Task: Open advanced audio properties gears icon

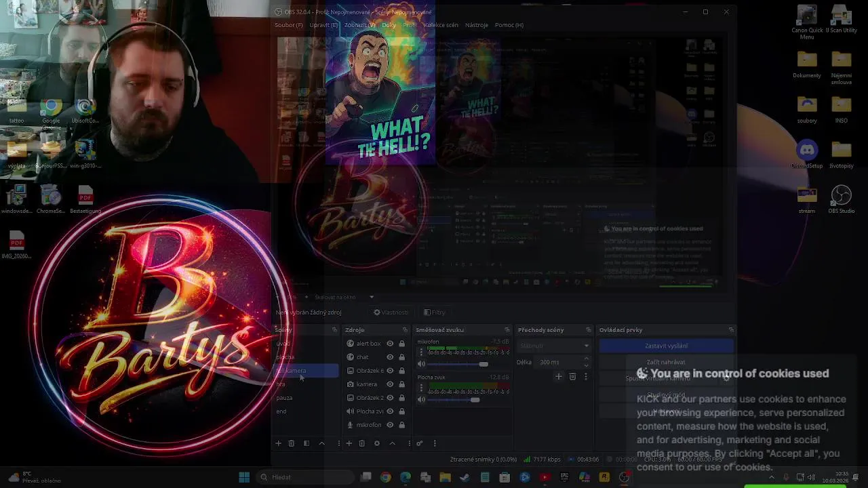Action: [420, 443]
